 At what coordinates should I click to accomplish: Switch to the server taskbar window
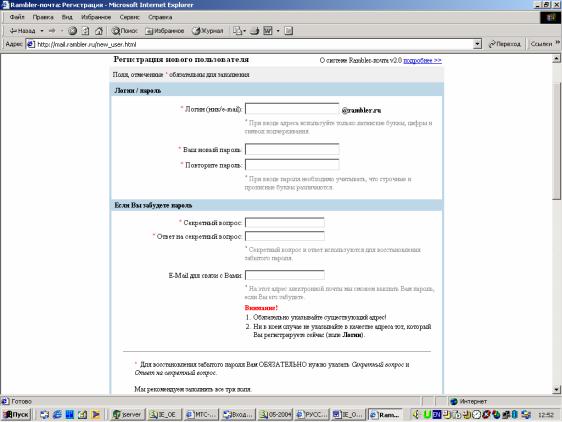point(127,415)
